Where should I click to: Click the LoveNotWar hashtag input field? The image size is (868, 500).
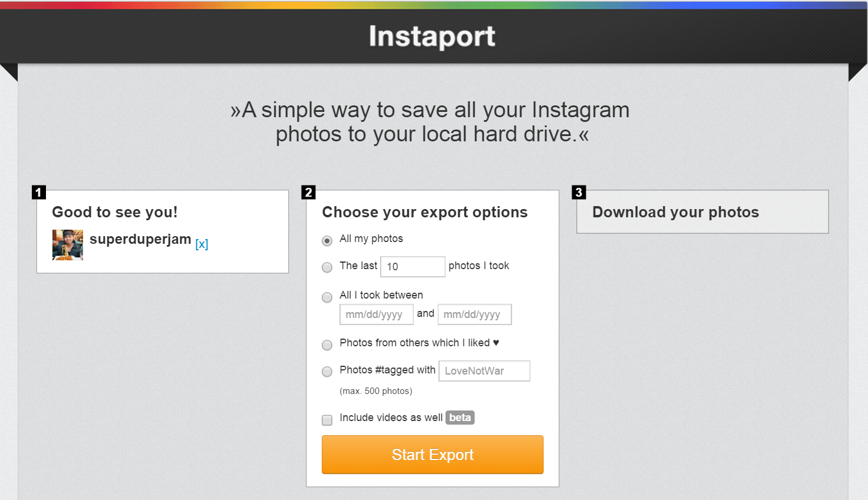click(x=484, y=371)
